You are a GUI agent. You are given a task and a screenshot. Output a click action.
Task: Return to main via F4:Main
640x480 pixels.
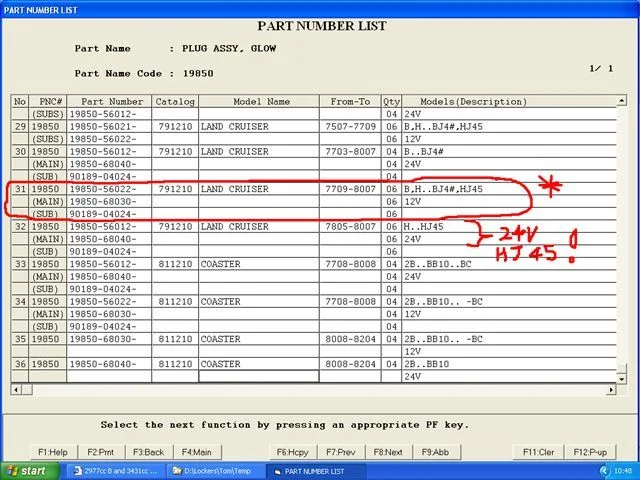[x=196, y=452]
